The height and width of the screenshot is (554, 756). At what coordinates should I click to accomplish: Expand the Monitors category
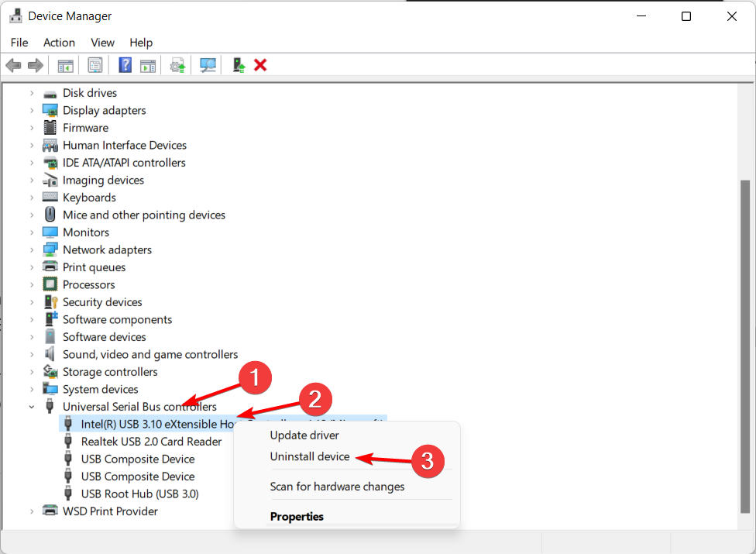point(32,232)
